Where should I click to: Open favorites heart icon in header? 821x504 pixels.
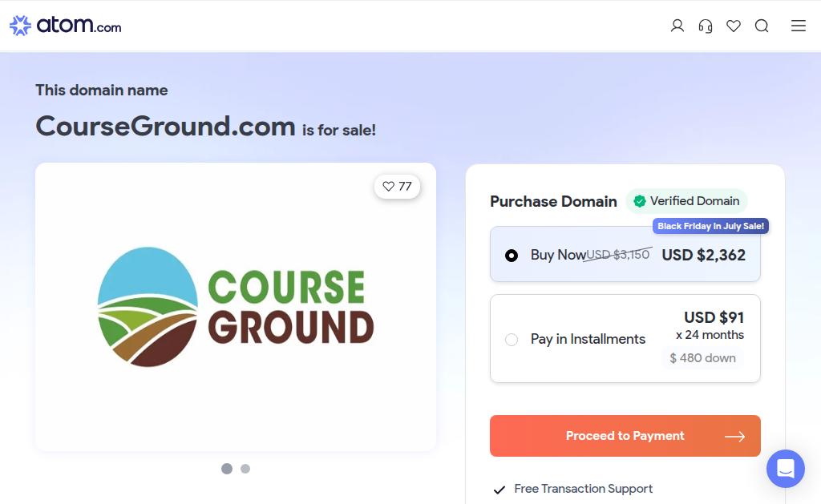click(x=734, y=26)
